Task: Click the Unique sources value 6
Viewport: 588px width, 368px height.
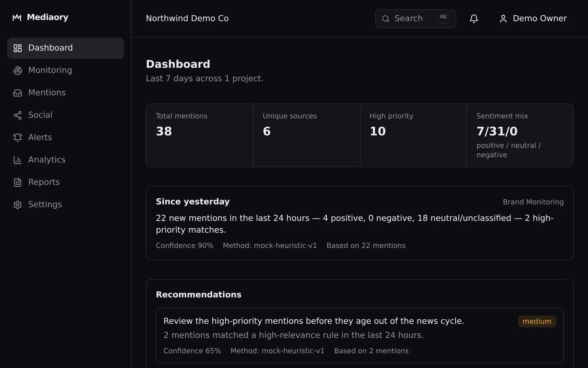Action: click(267, 131)
